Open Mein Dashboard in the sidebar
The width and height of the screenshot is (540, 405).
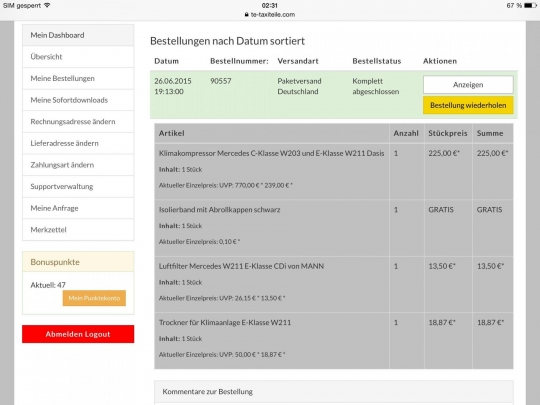coord(78,35)
